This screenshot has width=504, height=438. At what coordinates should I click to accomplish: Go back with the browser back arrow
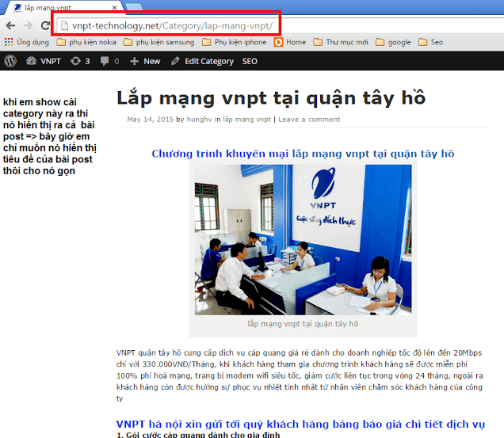10,25
